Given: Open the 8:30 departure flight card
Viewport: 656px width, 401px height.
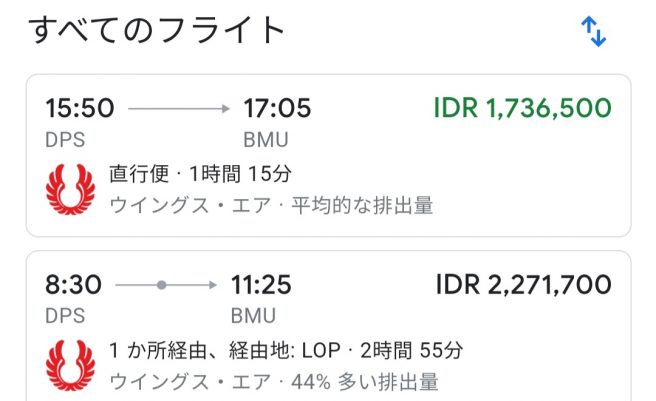Looking at the screenshot, I should [x=328, y=326].
